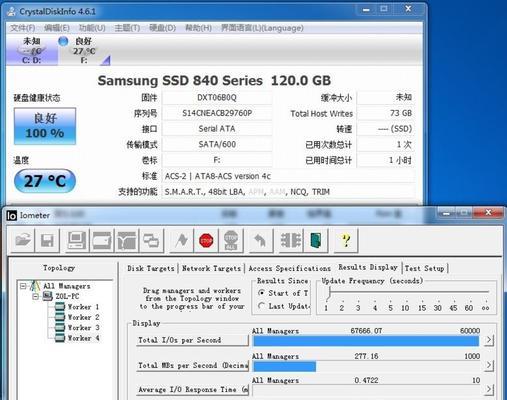Open the Access Specifications tab
The width and height of the screenshot is (507, 400).
tap(290, 268)
